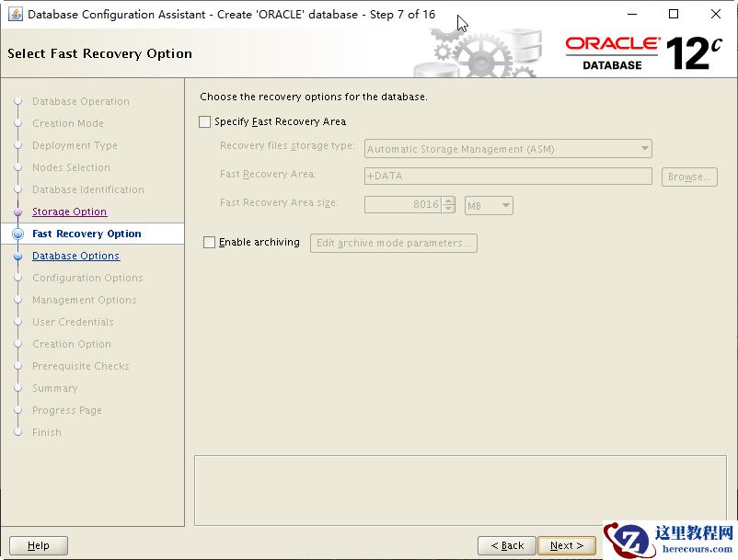Viewport: 738px width, 560px height.
Task: Click the Database Options step bullet
Action: [x=17, y=257]
